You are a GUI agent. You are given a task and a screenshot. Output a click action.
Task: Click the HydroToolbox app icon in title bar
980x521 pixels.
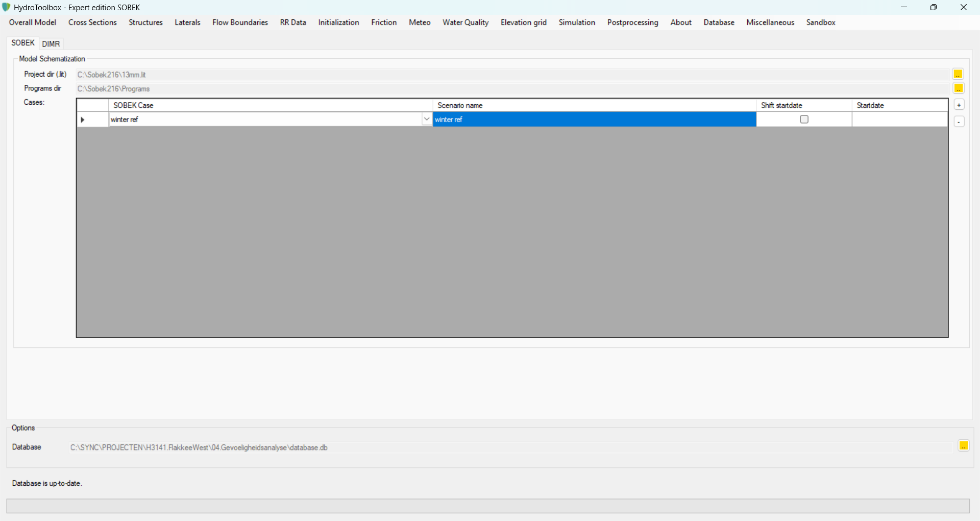click(x=6, y=7)
